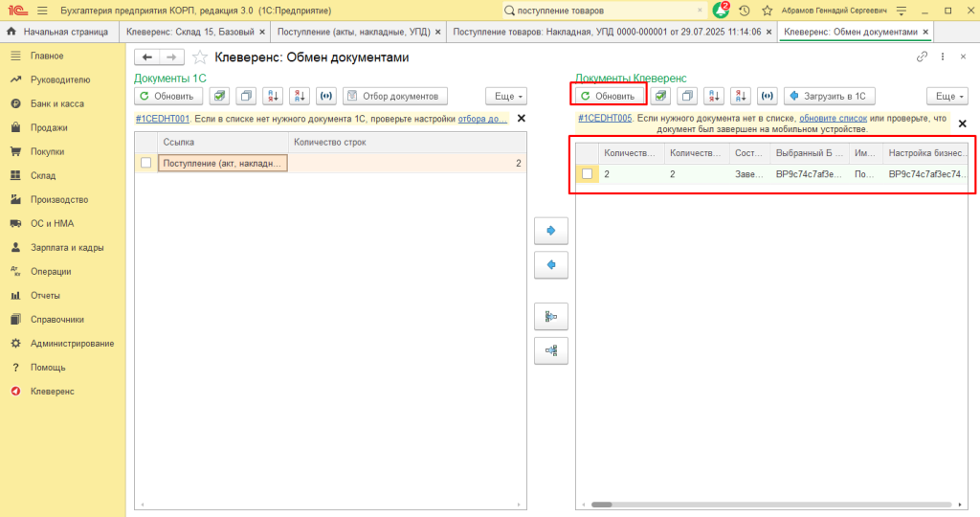Click the search field with поступление товаров
This screenshot has width=980, height=517.
point(605,11)
